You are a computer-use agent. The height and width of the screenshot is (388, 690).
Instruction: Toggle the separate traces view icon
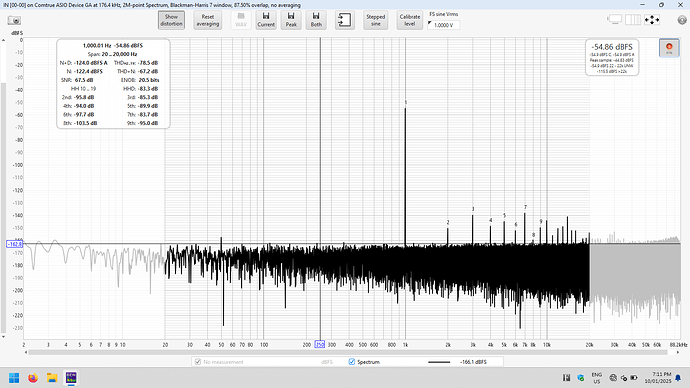tap(633, 20)
